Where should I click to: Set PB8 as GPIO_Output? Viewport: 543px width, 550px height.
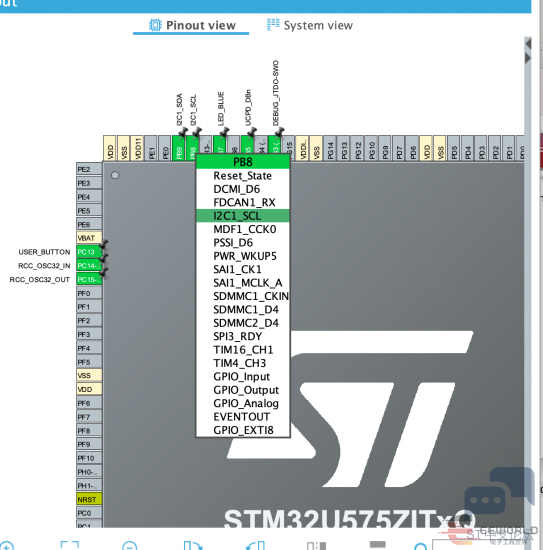click(x=243, y=390)
